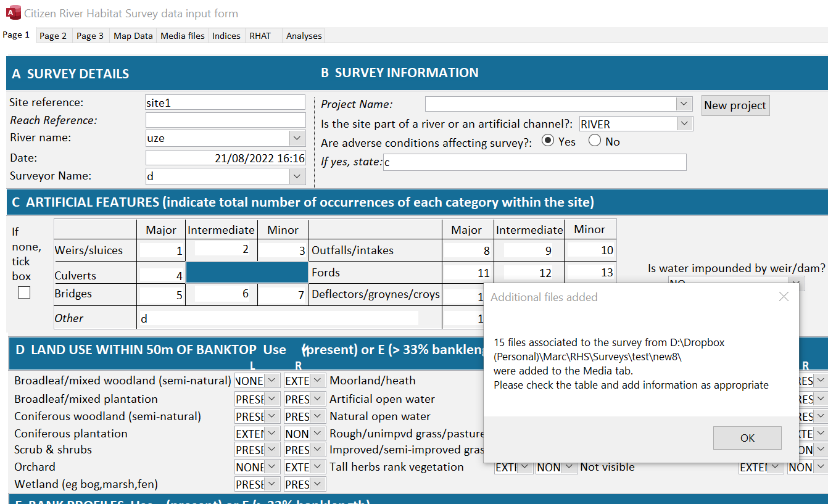Select the Page 1 tab
Viewport: 828px width, 504px height.
click(17, 35)
